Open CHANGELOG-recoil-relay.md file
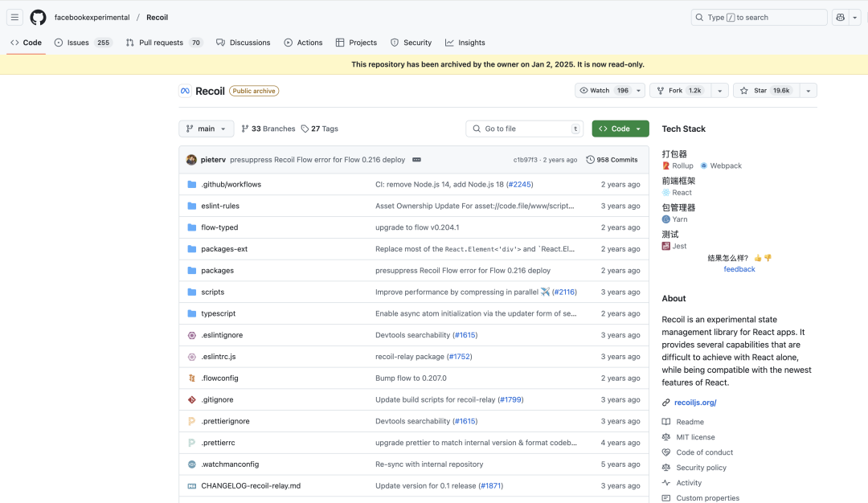The width and height of the screenshot is (868, 503). (x=251, y=486)
